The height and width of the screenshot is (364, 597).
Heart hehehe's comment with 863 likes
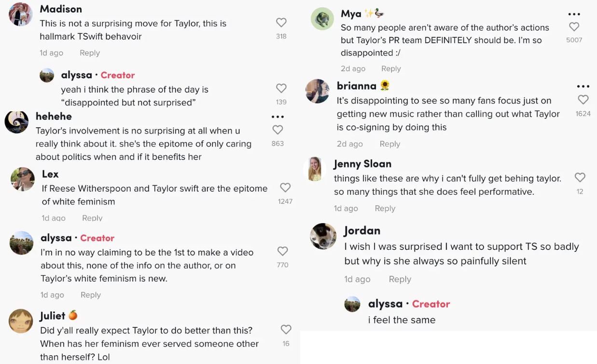pyautogui.click(x=278, y=130)
